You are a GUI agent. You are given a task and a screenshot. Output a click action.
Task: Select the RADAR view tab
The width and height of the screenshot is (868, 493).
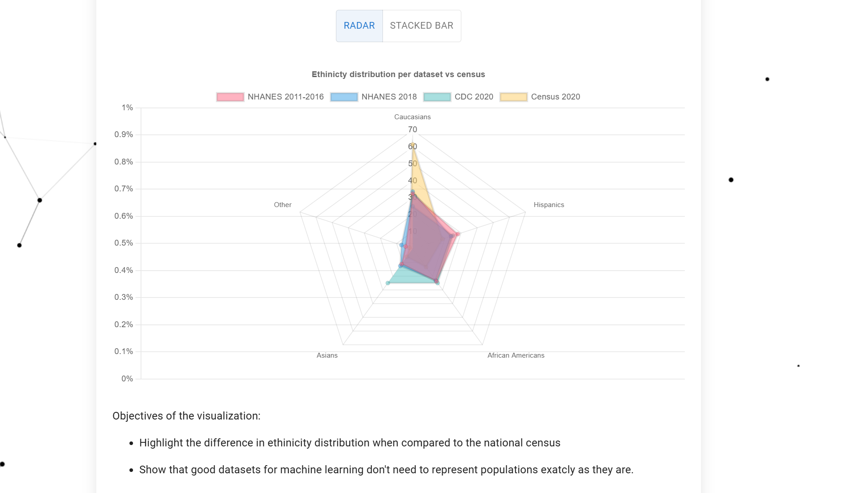[x=359, y=26]
